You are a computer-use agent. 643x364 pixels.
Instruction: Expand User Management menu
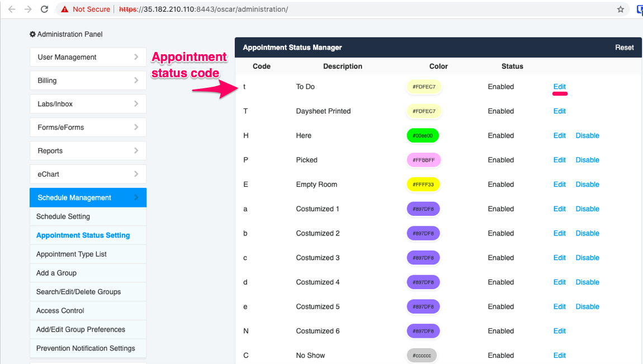coord(88,57)
